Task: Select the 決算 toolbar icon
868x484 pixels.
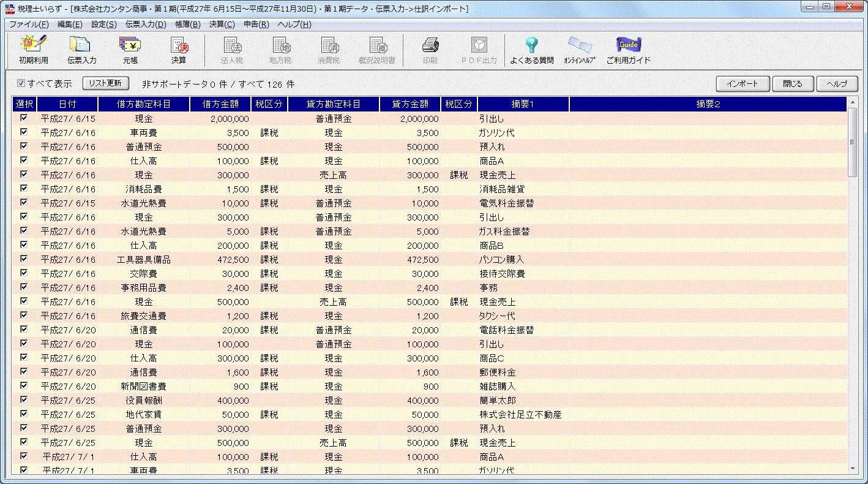Action: pos(179,50)
